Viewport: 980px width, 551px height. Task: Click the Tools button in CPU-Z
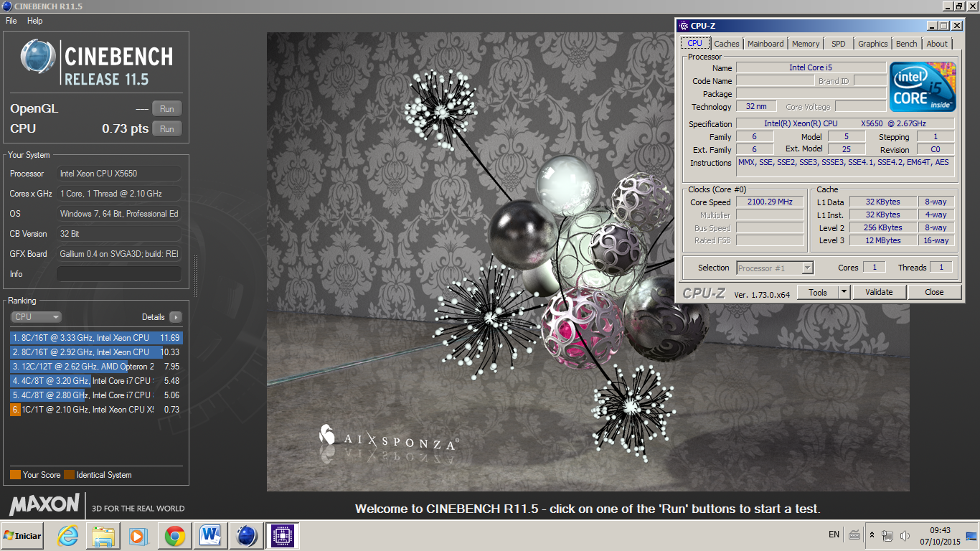818,292
